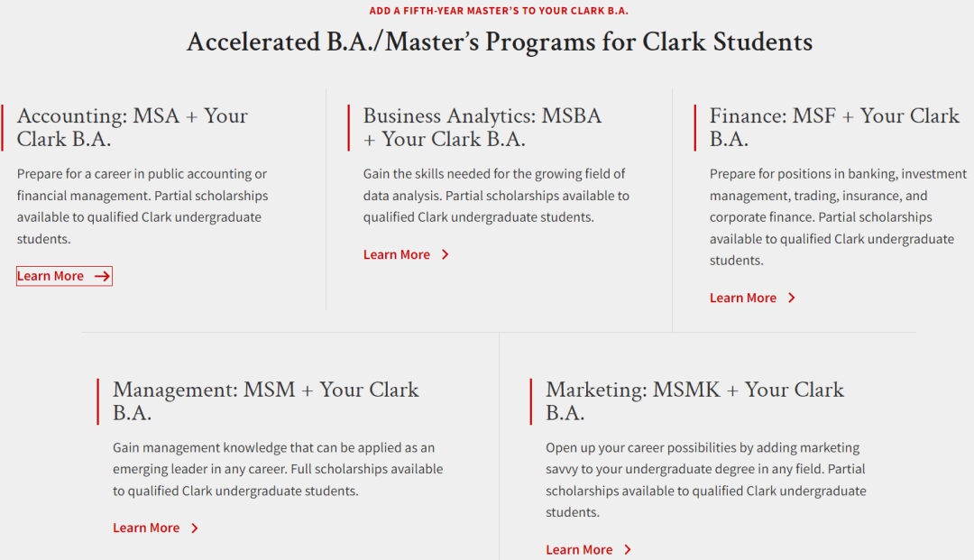The height and width of the screenshot is (560, 974).
Task: Select the Marketing: MSMK + Your Clark B.A. heading
Action: [694, 401]
